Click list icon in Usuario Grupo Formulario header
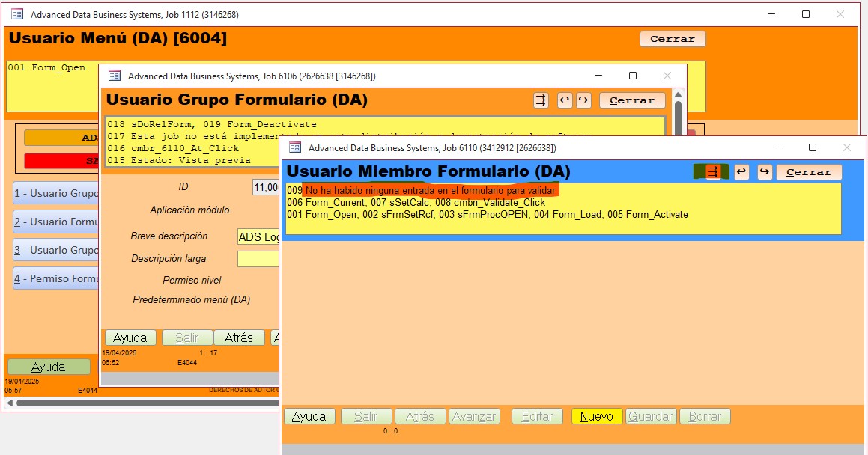Viewport: 868px width, 455px height. (541, 100)
